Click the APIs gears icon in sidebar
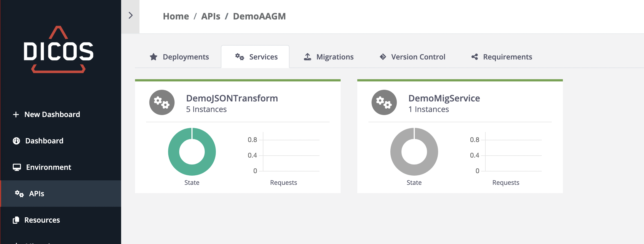The image size is (644, 244). tap(19, 194)
